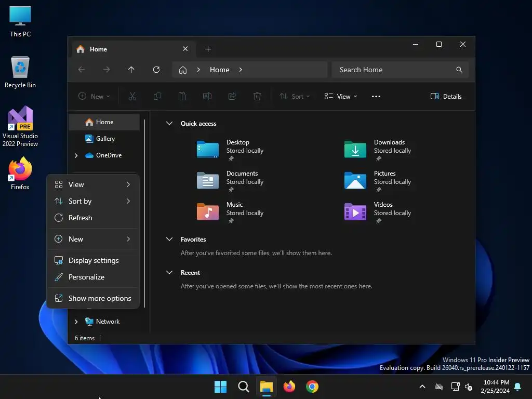
Task: Click the Cut scissors icon in toolbar
Action: (132, 96)
